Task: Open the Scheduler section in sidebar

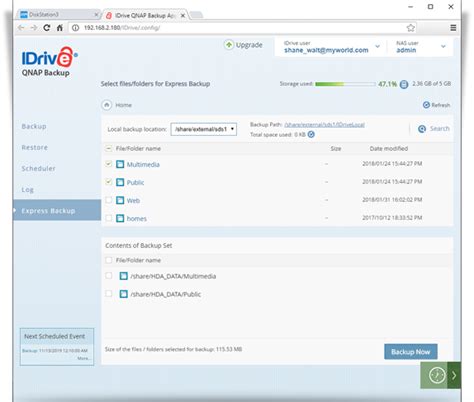Action: [38, 168]
